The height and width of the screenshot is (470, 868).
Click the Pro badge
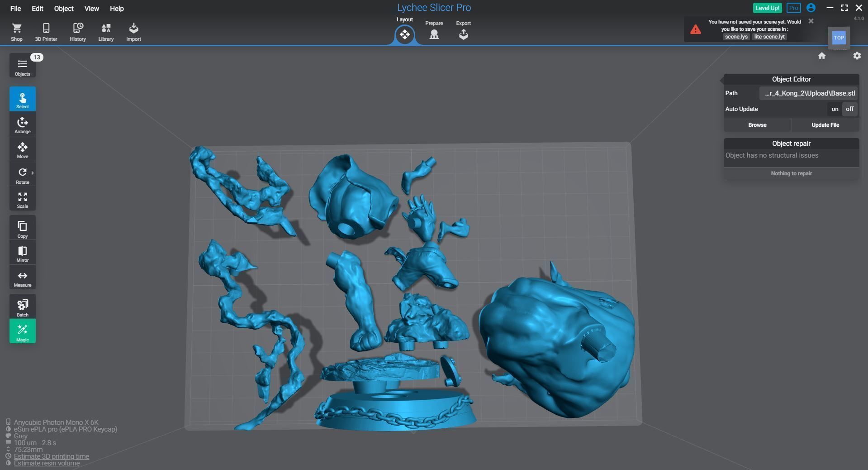pos(793,8)
